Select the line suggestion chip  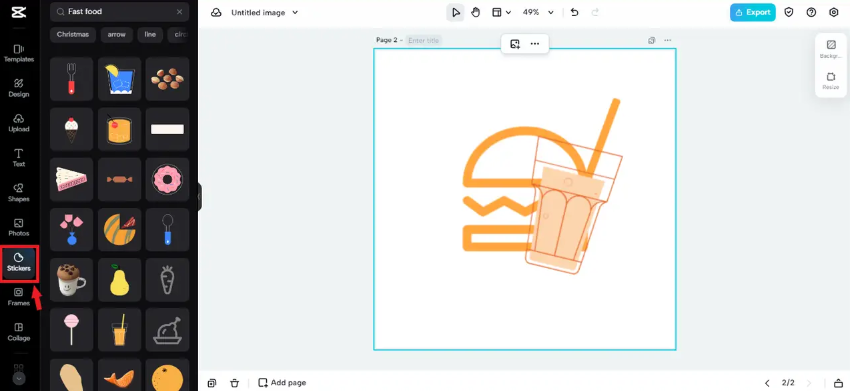[150, 34]
